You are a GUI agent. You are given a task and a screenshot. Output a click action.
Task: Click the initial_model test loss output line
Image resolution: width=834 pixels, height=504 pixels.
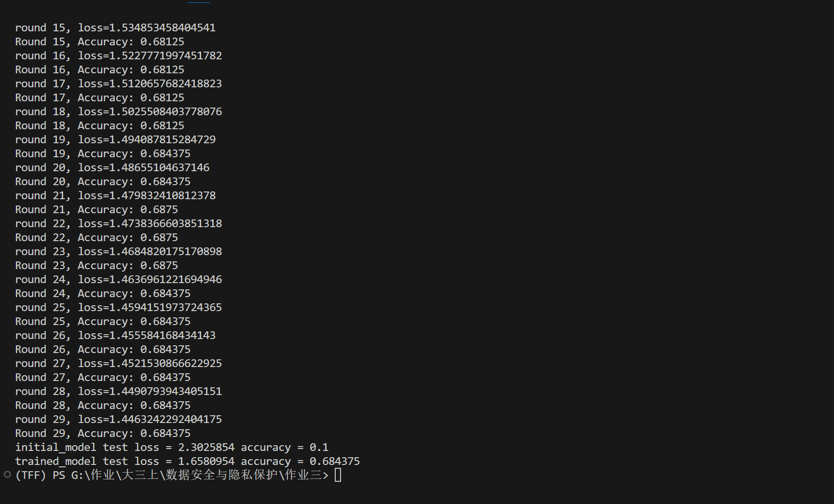tap(172, 447)
